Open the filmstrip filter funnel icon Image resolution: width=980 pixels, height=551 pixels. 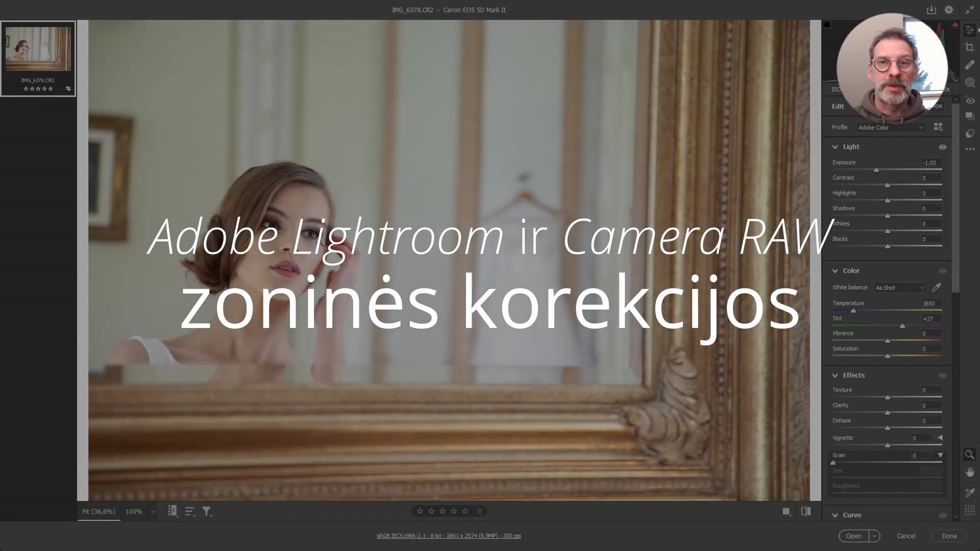pos(207,511)
